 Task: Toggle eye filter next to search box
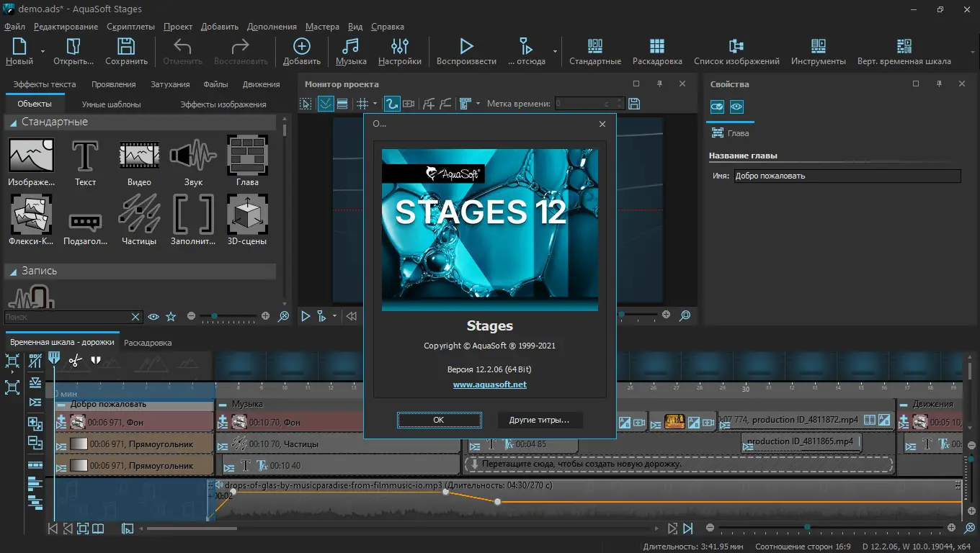[153, 316]
